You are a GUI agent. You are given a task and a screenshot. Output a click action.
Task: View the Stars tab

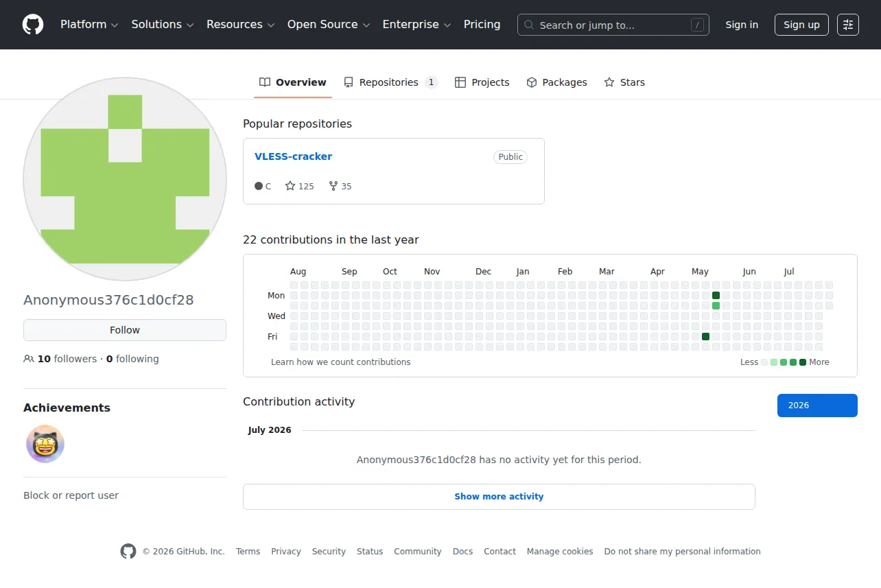pos(624,82)
